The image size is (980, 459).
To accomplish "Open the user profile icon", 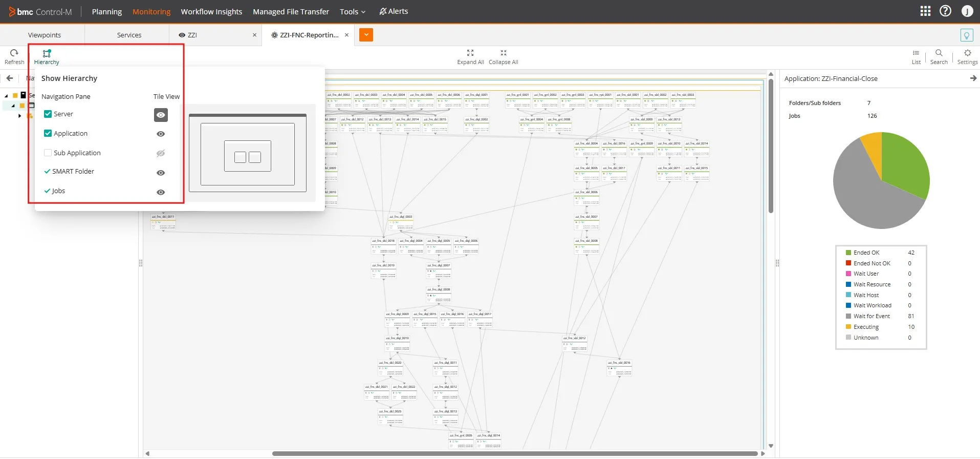I will pos(967,11).
